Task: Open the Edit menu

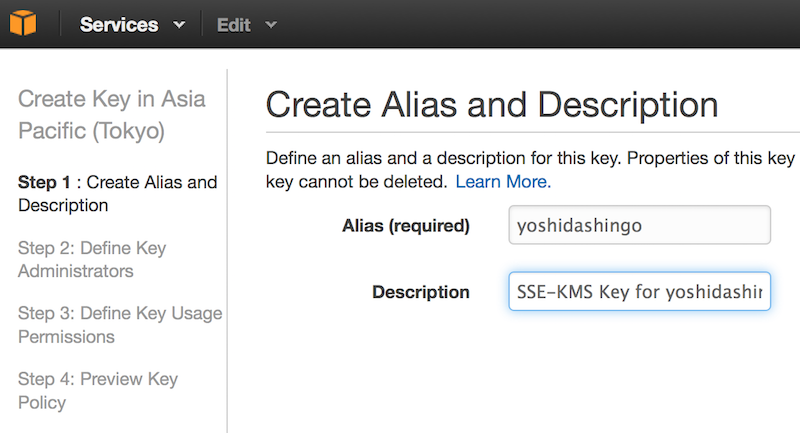Action: (234, 25)
